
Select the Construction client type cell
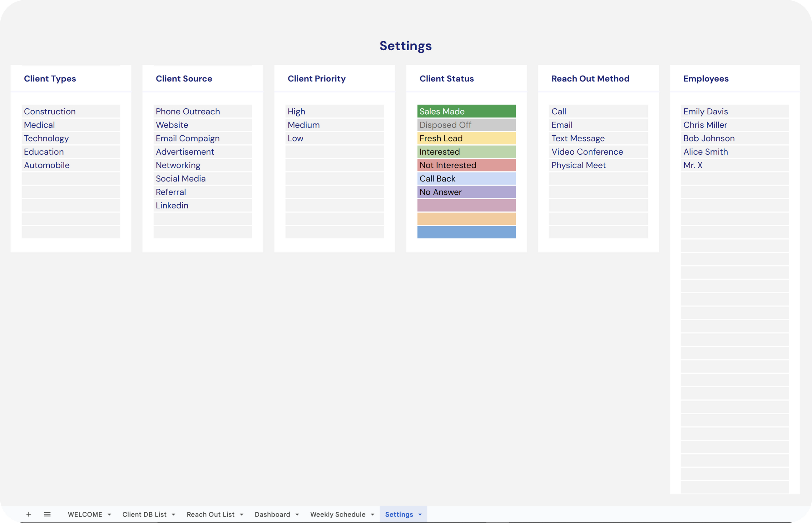[x=71, y=112]
